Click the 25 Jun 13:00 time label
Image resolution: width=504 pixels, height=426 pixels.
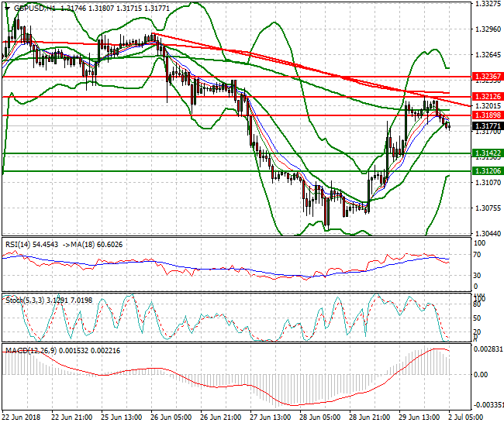tap(122, 417)
